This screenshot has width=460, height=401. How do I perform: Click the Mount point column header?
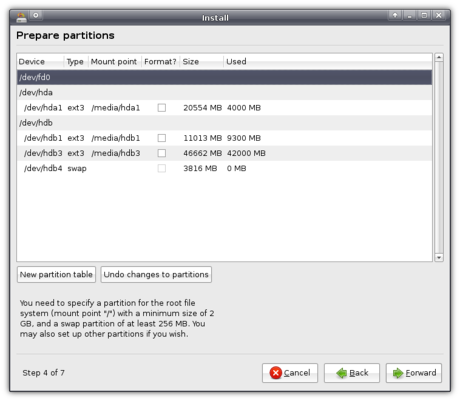coord(115,62)
